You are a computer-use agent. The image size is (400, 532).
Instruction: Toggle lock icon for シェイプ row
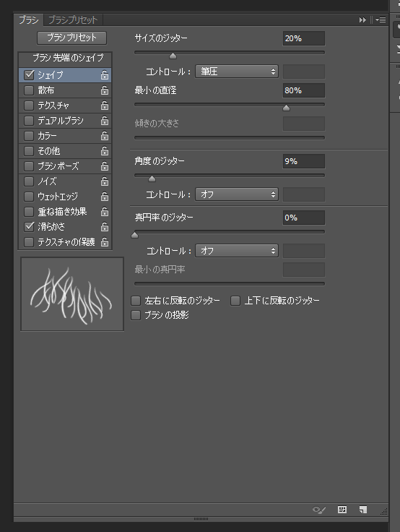pos(105,75)
